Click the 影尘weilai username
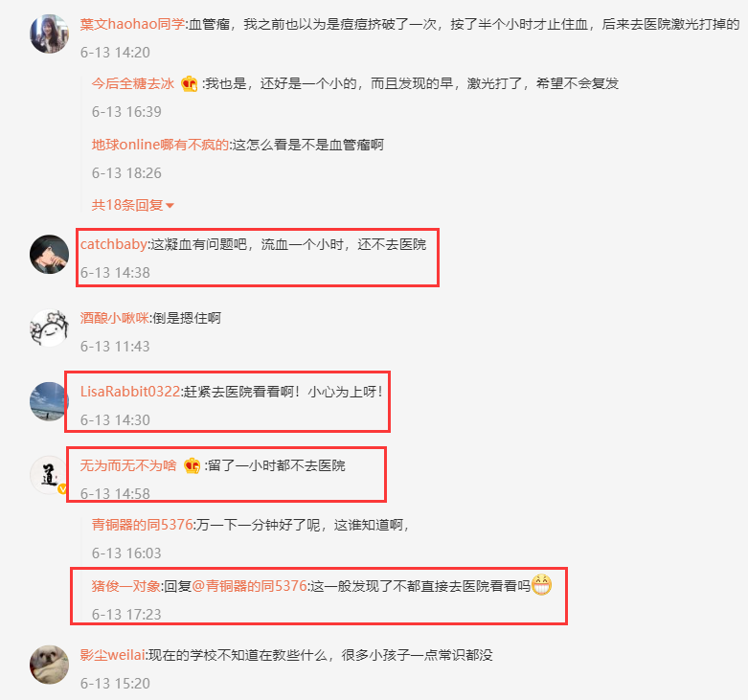 click(112, 655)
